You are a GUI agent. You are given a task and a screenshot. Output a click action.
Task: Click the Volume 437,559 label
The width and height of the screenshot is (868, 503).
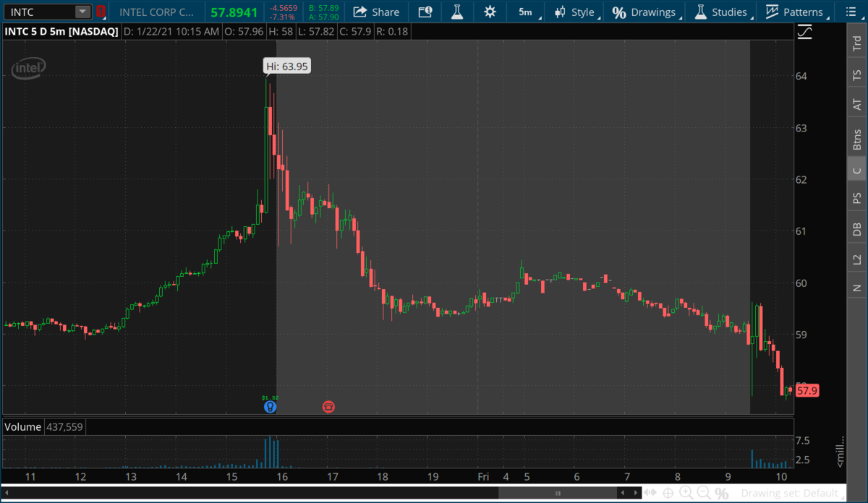click(x=44, y=427)
